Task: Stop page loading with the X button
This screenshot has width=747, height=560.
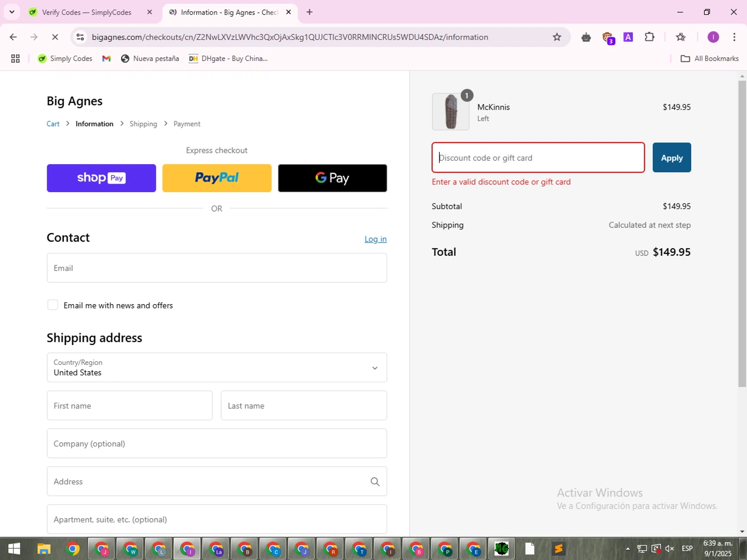Action: tap(55, 37)
